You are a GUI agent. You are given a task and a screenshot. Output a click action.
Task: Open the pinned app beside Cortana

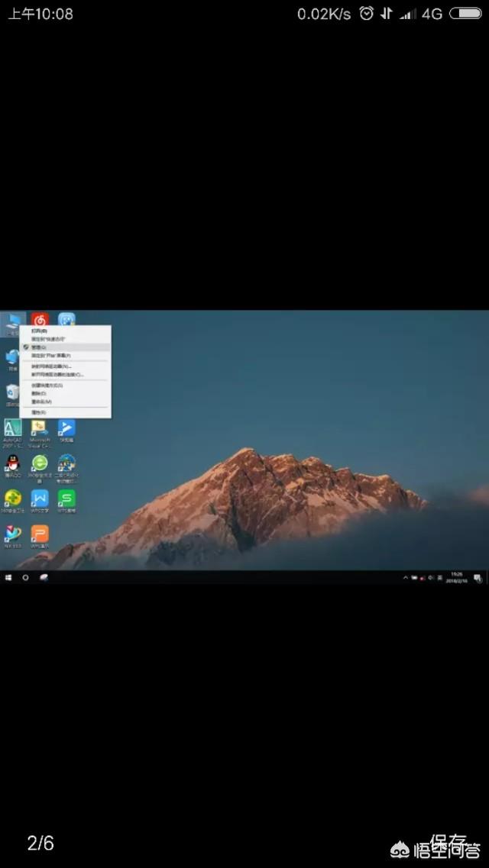tap(44, 577)
